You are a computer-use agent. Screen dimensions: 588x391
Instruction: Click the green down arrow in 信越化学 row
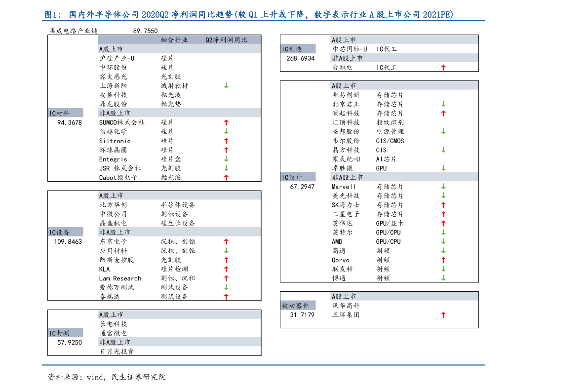click(x=226, y=131)
